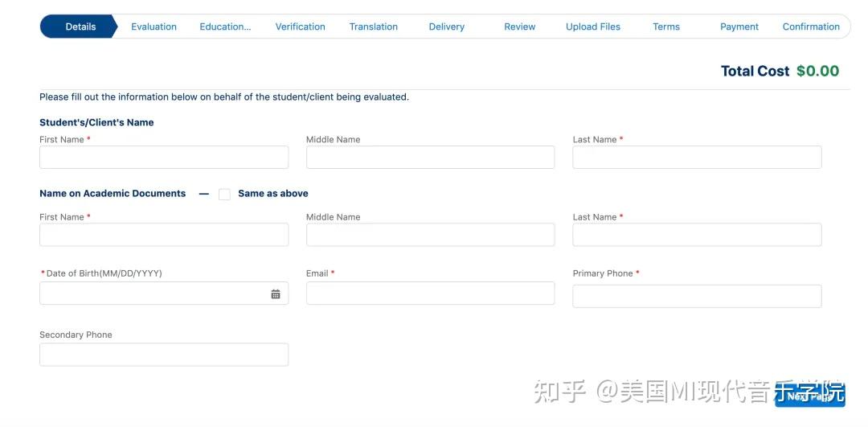Click the Email input field
Image resolution: width=868 pixels, height=427 pixels.
(x=430, y=294)
